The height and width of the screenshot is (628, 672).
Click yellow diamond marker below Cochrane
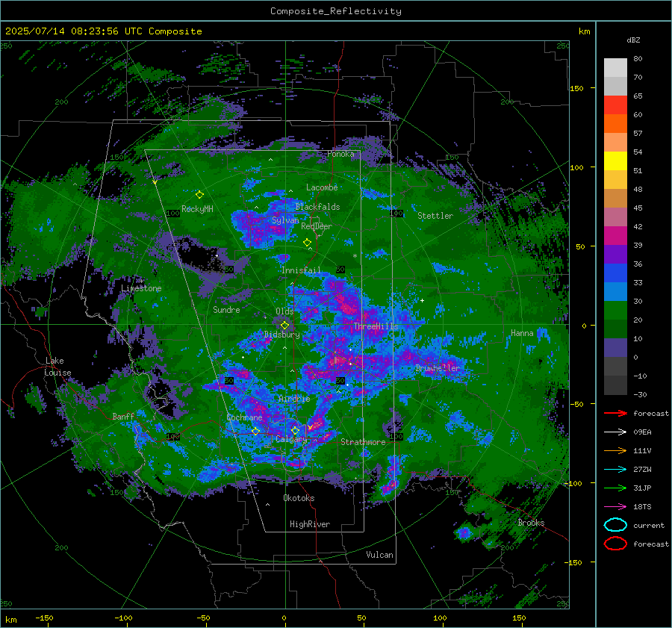[x=256, y=431]
